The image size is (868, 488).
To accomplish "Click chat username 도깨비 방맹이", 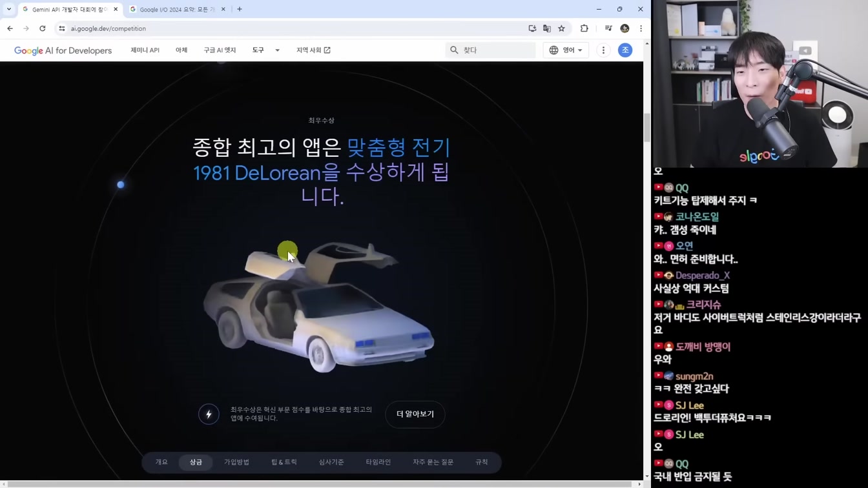I will click(703, 347).
